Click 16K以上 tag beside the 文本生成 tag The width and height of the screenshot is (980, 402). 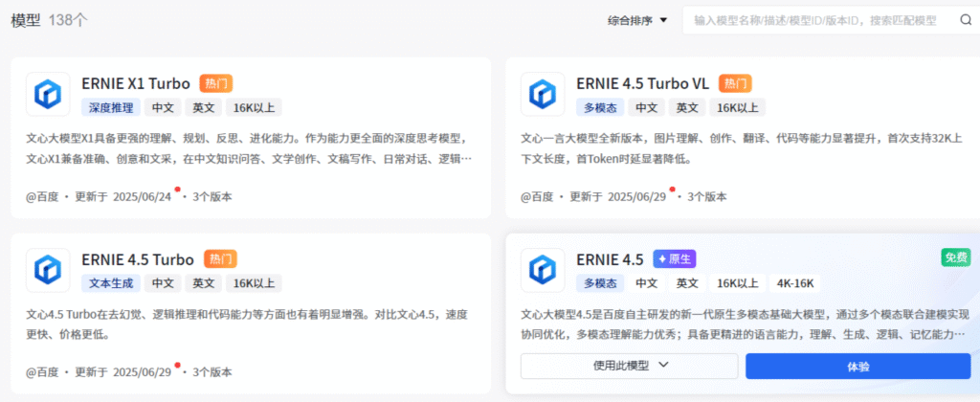click(254, 283)
